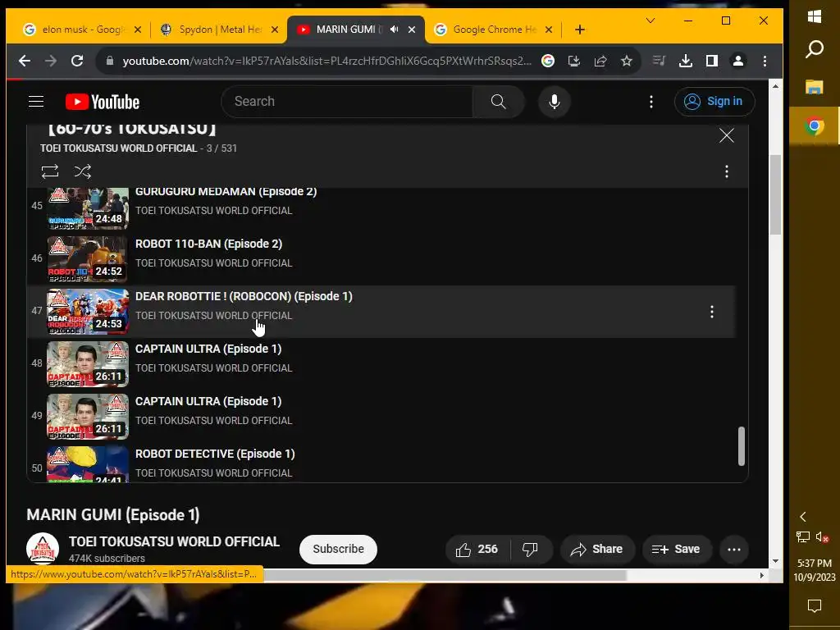The width and height of the screenshot is (840, 630).
Task: Click Chrome icon in Windows taskbar
Action: 815,126
